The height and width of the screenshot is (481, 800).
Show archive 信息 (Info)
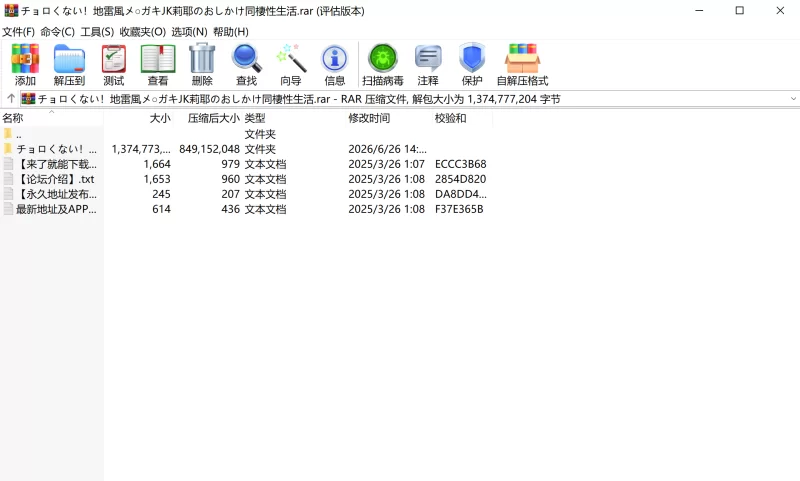tap(335, 59)
